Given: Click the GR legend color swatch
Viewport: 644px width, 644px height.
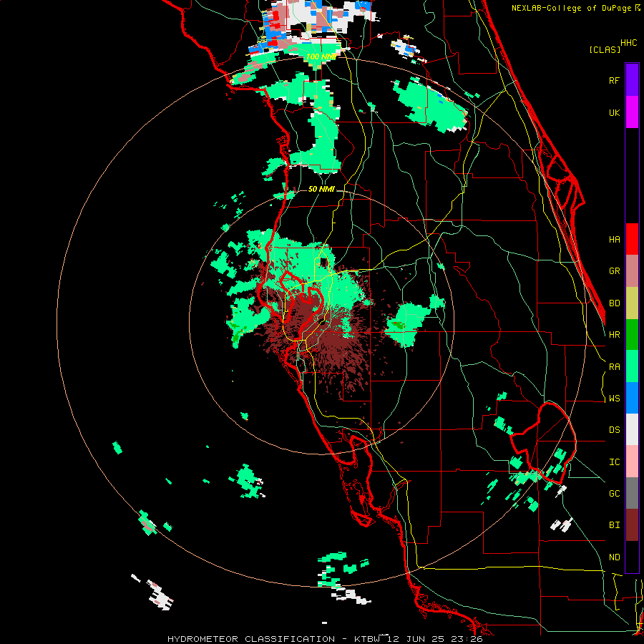Looking at the screenshot, I should [x=632, y=271].
